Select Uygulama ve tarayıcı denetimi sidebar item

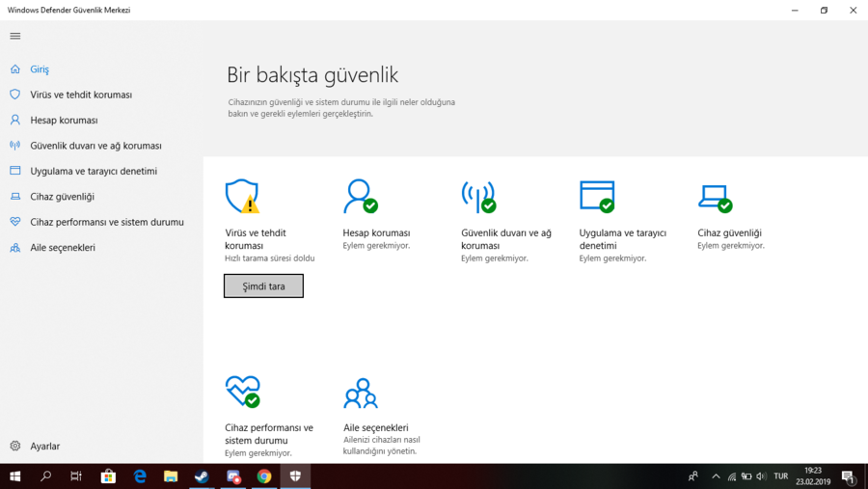tap(94, 171)
